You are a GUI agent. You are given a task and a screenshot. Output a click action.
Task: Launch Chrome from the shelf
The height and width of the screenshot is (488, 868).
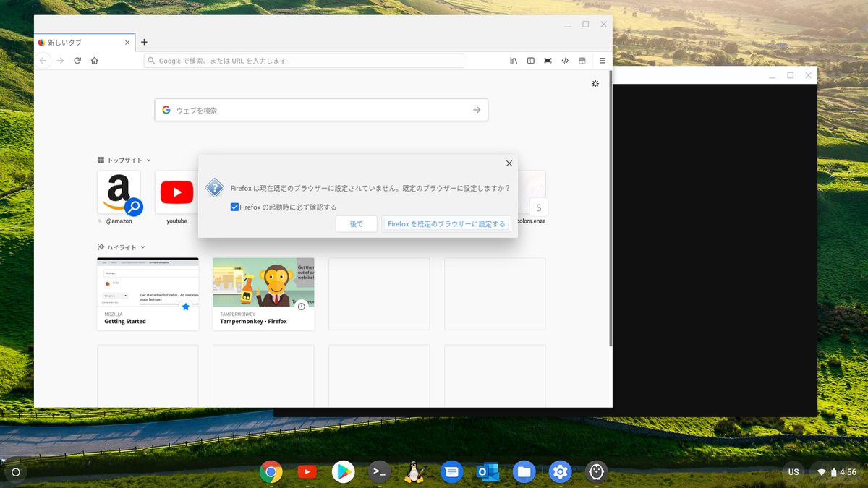click(271, 472)
